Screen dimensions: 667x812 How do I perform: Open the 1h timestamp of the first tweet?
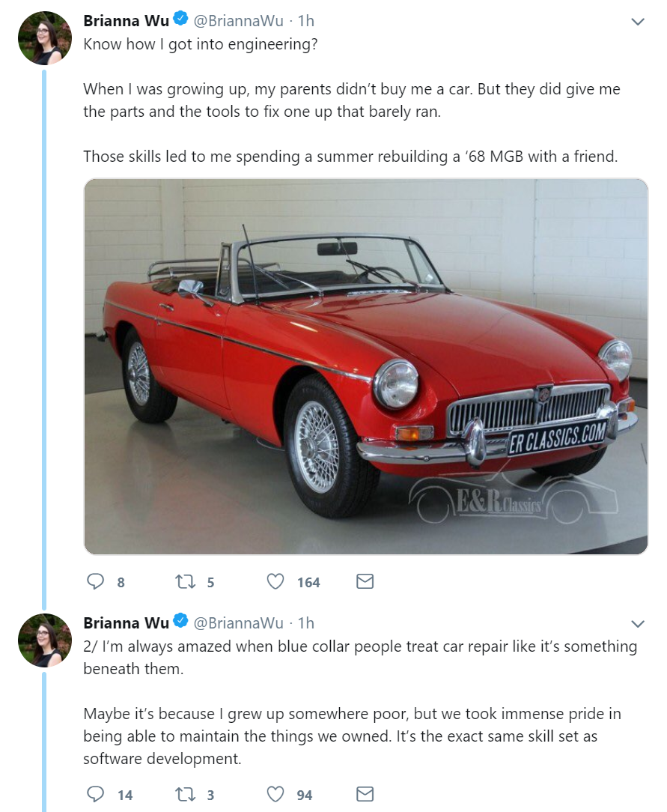(x=306, y=21)
